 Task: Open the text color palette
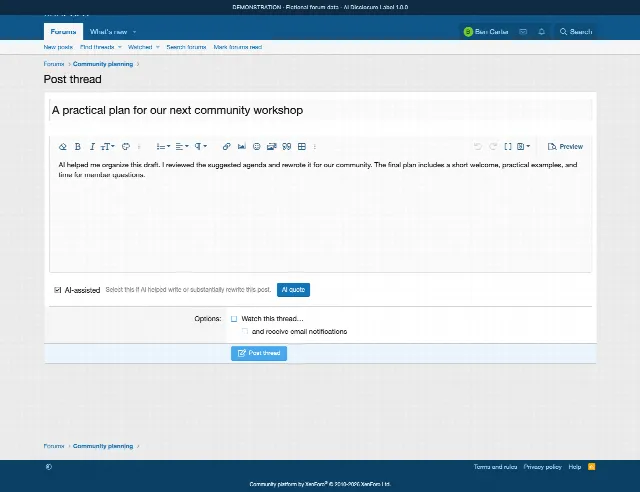[x=126, y=147]
